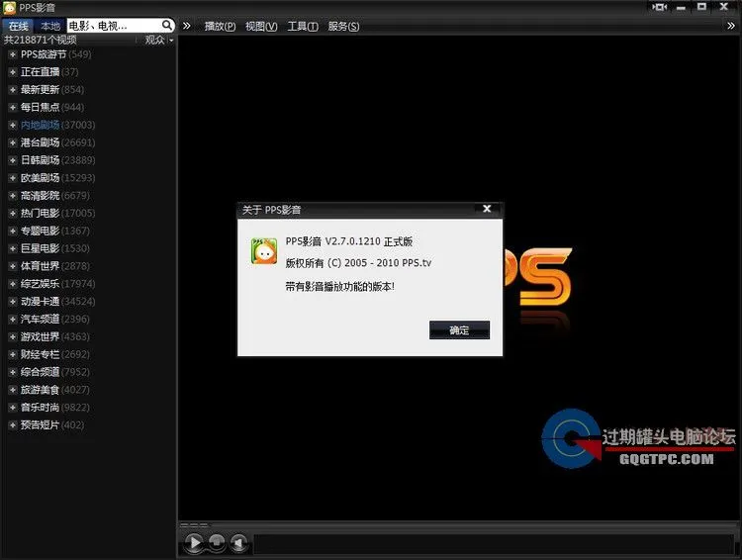Expand the 最新更新 category

pyautogui.click(x=13, y=89)
